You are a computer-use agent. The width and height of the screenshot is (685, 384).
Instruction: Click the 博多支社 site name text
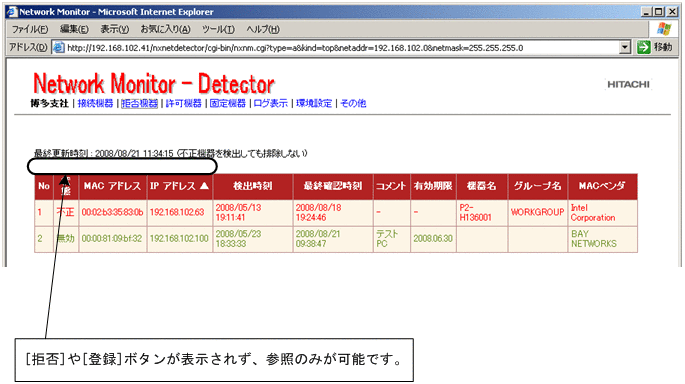coord(49,103)
